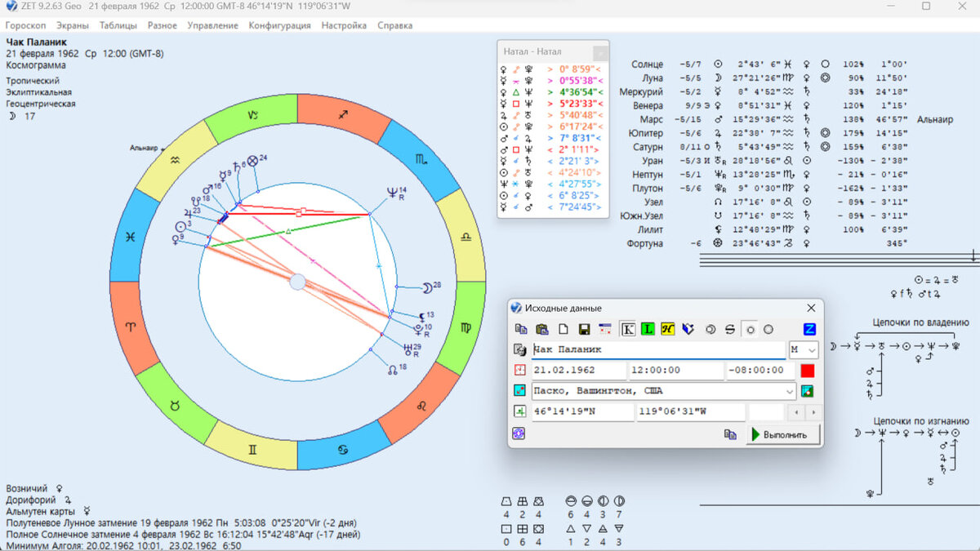Click the purple circle icon at dialog bottom-left
Image resolution: width=980 pixels, height=551 pixels.
[518, 433]
